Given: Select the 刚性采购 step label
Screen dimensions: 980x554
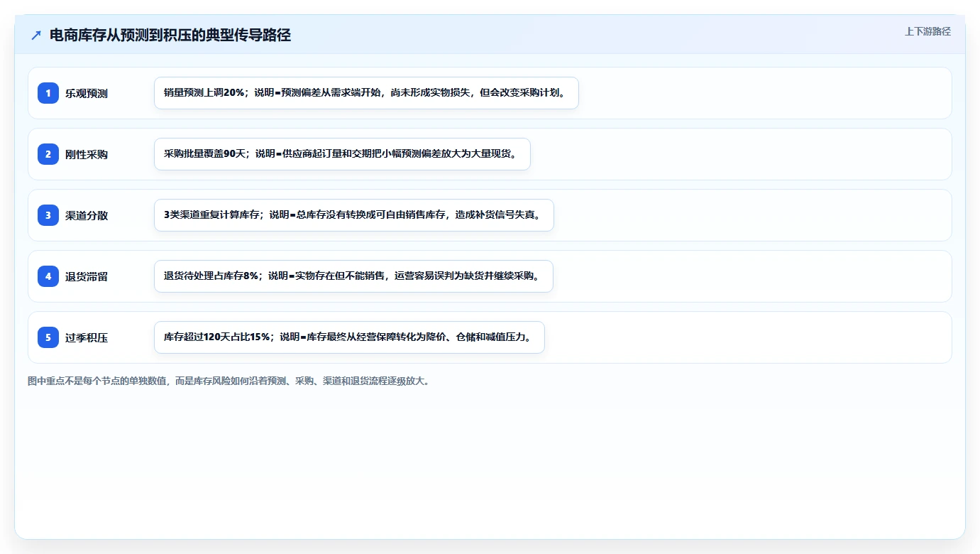Looking at the screenshot, I should pos(87,154).
